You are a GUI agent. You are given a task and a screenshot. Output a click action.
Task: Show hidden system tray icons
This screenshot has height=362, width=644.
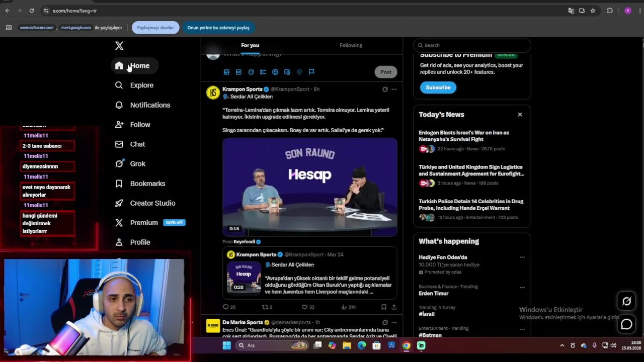[x=562, y=345]
